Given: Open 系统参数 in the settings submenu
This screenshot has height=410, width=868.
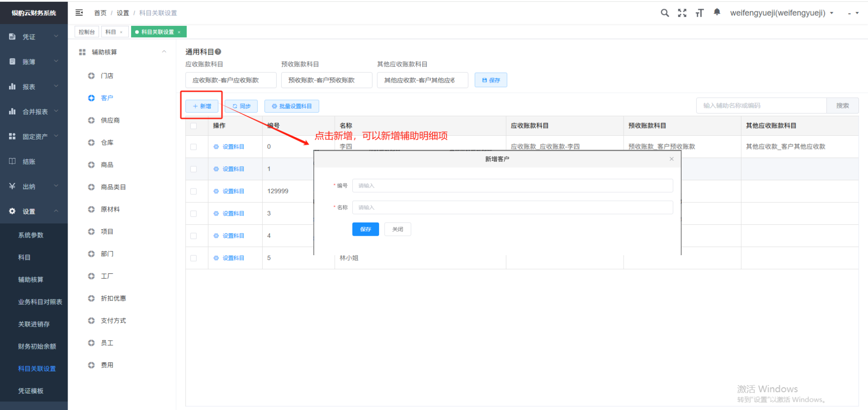Looking at the screenshot, I should pyautogui.click(x=31, y=235).
